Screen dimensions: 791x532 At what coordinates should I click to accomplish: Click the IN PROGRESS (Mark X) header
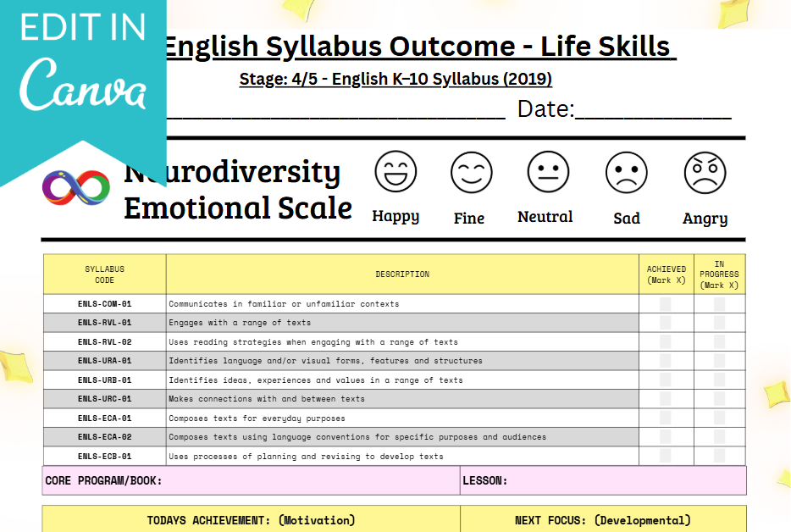(719, 274)
